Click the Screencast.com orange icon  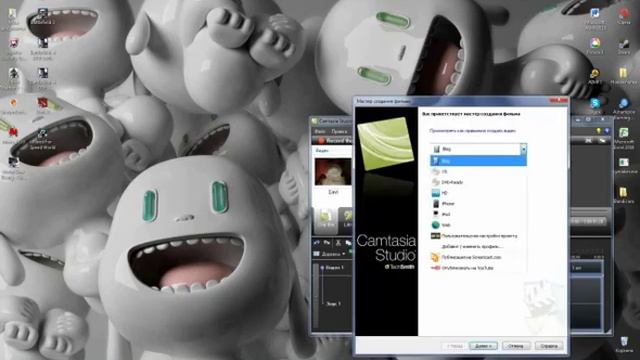(436, 257)
